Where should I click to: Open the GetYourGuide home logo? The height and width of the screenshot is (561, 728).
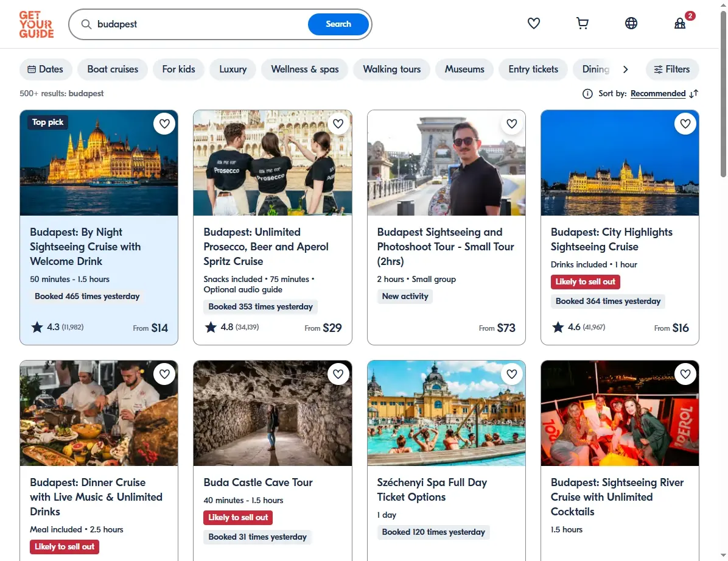coord(36,24)
